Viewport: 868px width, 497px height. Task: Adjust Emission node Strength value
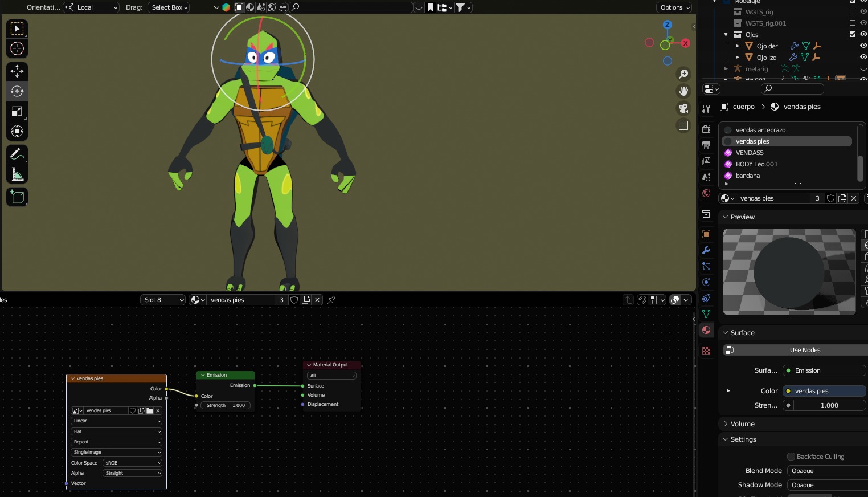pyautogui.click(x=226, y=405)
